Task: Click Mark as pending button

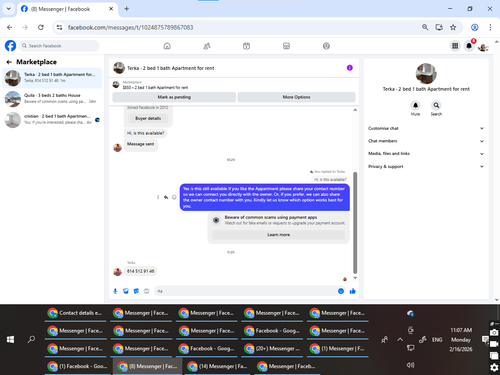Action: pos(174,97)
